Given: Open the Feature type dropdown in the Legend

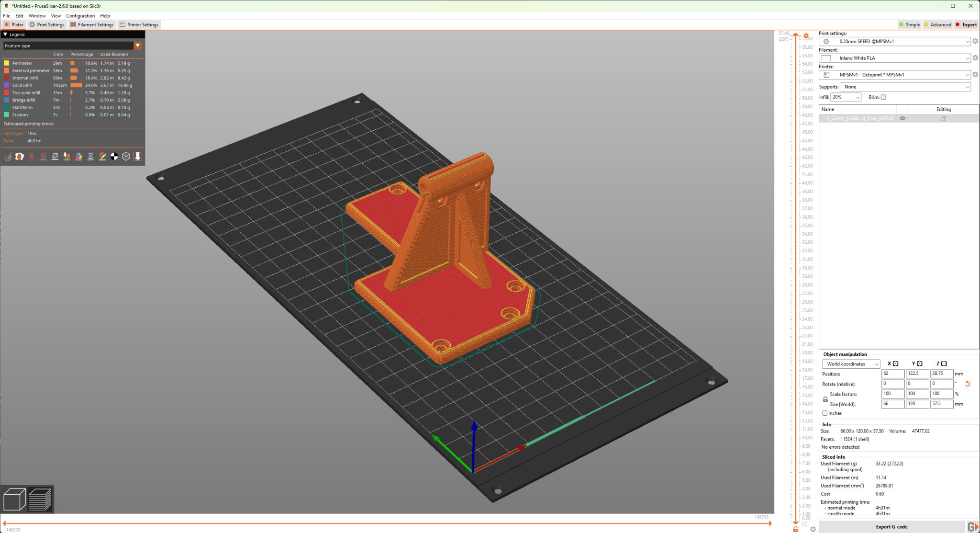Looking at the screenshot, I should pyautogui.click(x=138, y=45).
